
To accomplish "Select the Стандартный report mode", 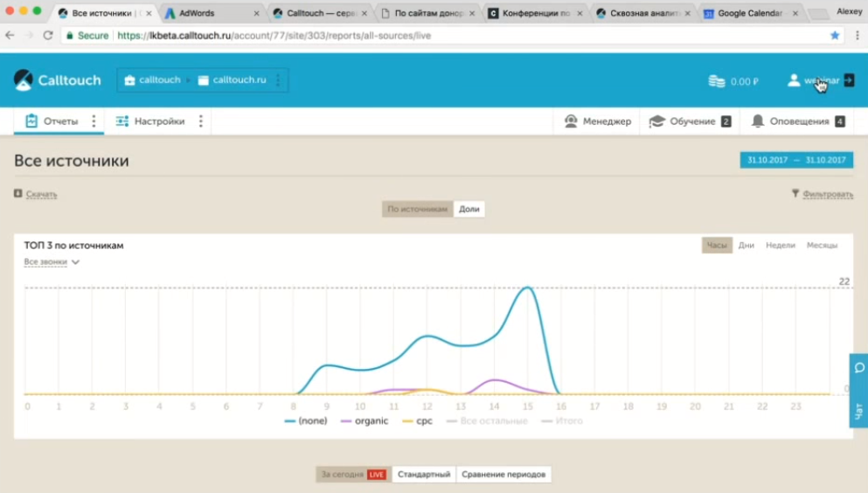I will point(424,474).
